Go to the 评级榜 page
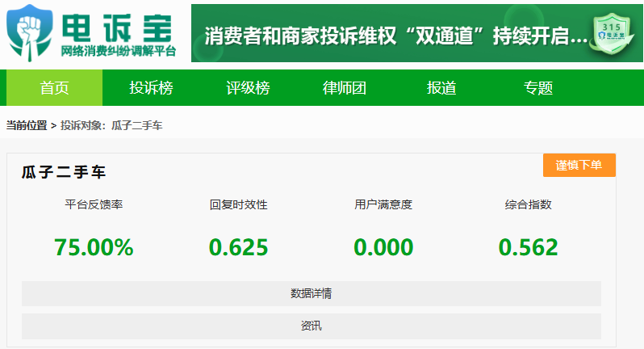 (x=248, y=87)
